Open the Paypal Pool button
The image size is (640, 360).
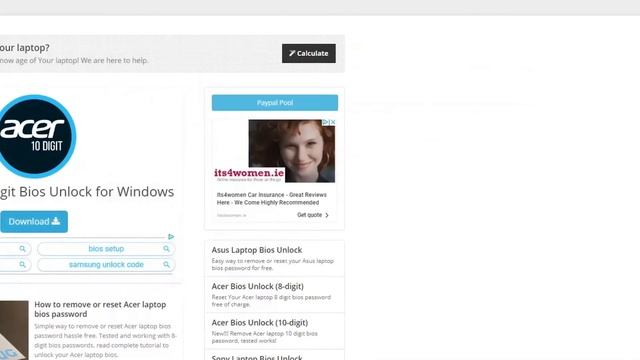[275, 103]
